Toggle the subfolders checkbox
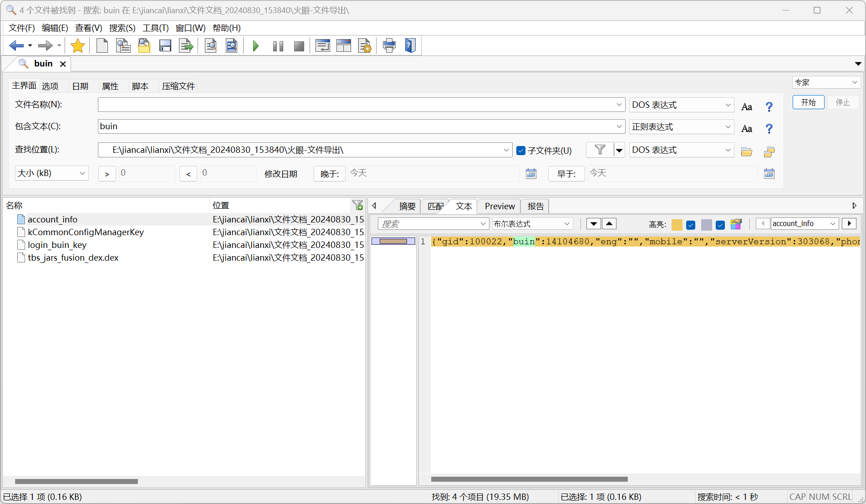This screenshot has width=866, height=504. pyautogui.click(x=521, y=151)
